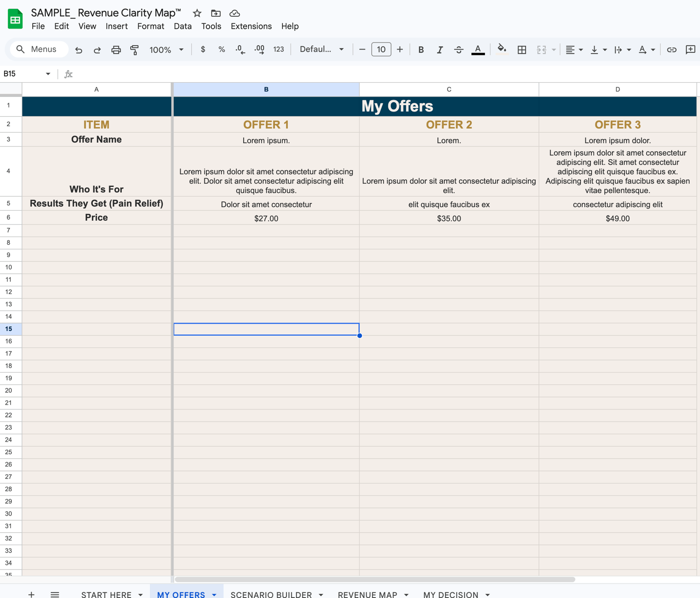Activate the paint format roller
This screenshot has width=700, height=598.
coord(134,49)
